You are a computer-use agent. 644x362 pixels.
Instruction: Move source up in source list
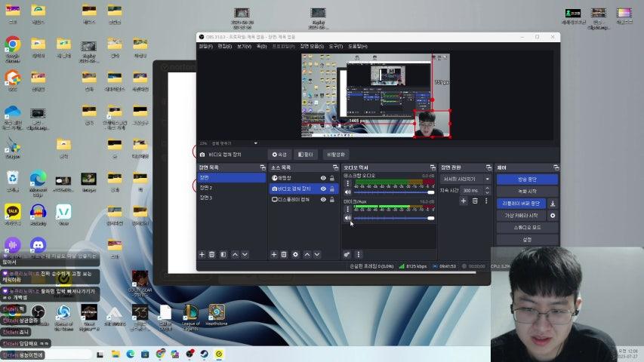[x=307, y=254]
